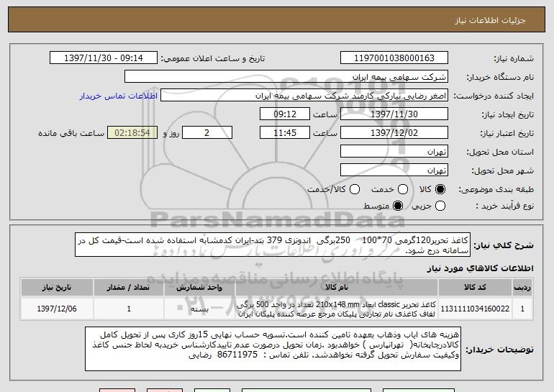
Task: Click the days remaining field showing 2
Action: coord(207,133)
